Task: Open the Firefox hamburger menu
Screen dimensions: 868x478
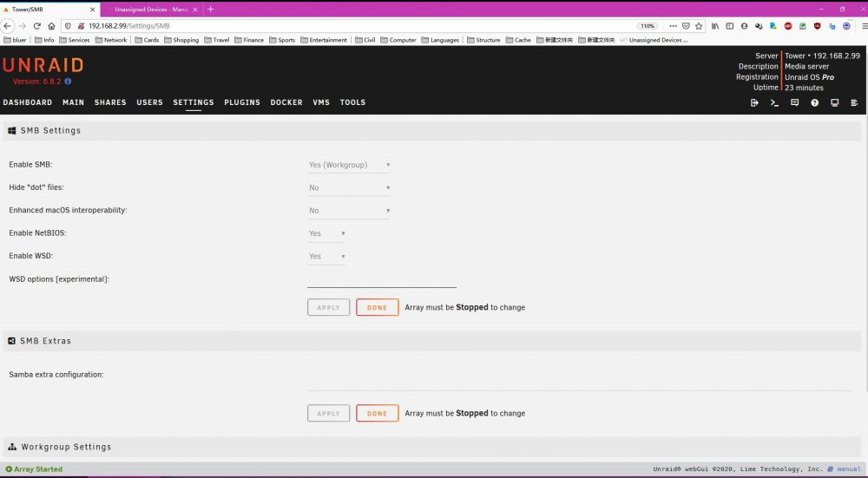Action: (865, 26)
